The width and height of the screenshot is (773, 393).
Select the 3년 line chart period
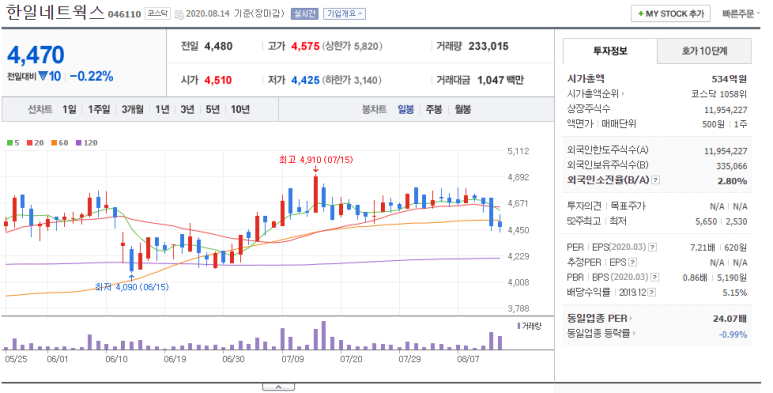[x=187, y=109]
